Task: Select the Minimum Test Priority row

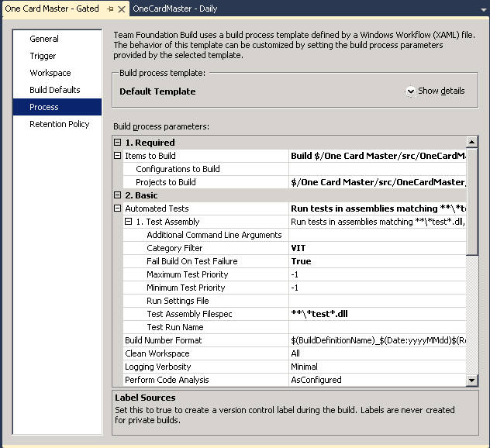Action: point(295,288)
